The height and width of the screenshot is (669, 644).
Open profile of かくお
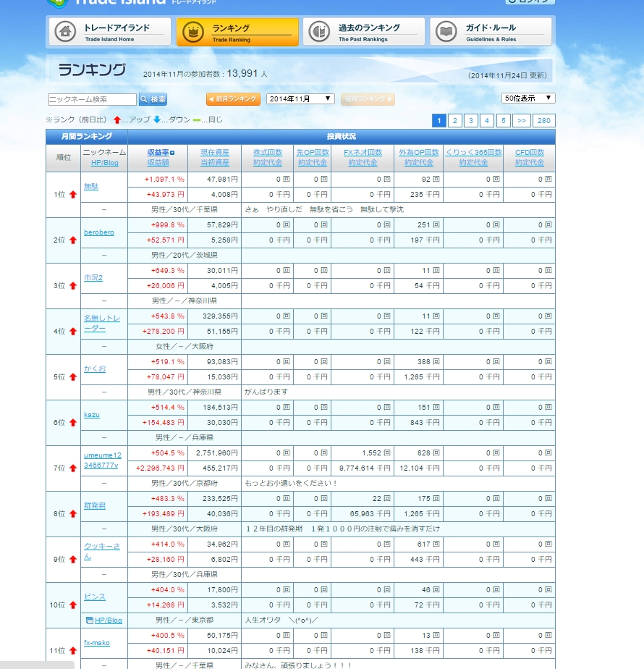click(95, 369)
